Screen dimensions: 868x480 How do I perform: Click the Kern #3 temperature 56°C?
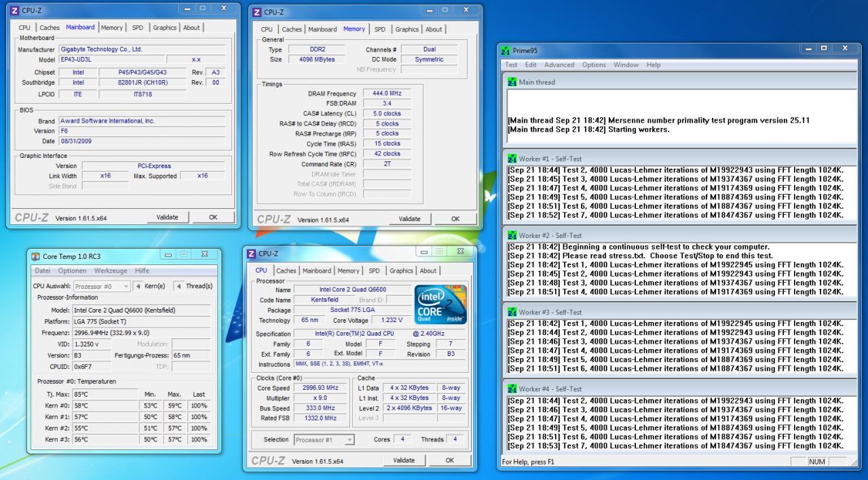pos(105,440)
